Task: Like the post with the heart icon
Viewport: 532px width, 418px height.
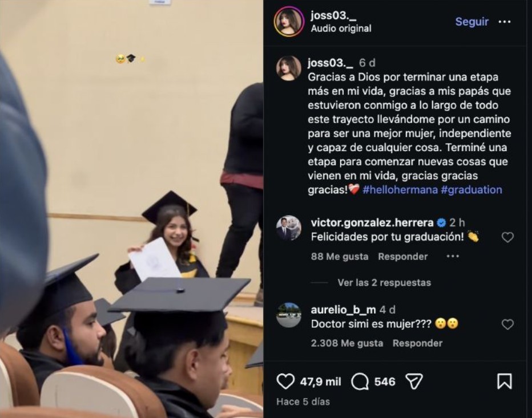Action: pyautogui.click(x=285, y=382)
